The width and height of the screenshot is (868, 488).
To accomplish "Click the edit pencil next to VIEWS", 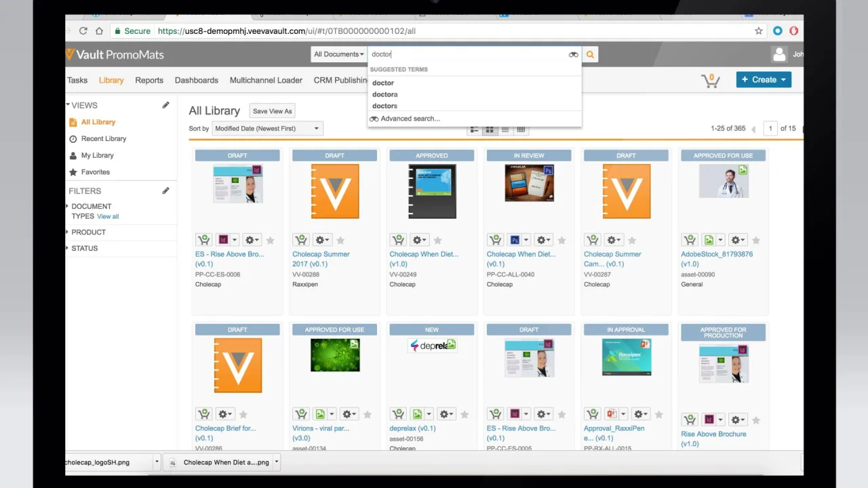I will (165, 105).
